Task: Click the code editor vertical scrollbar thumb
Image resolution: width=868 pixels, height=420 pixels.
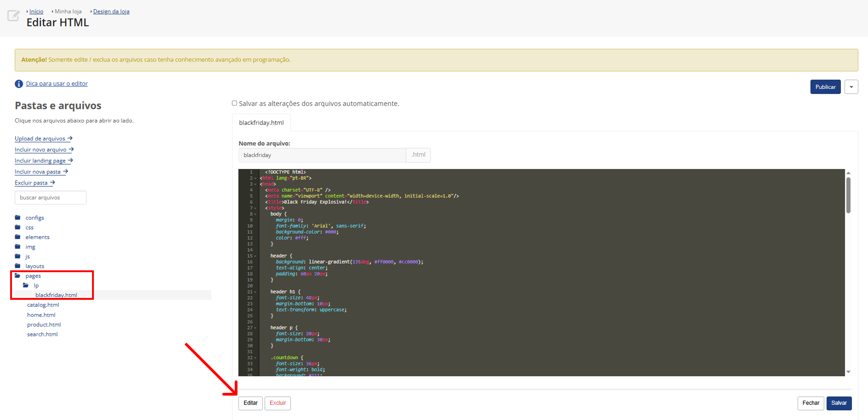Action: [x=848, y=195]
